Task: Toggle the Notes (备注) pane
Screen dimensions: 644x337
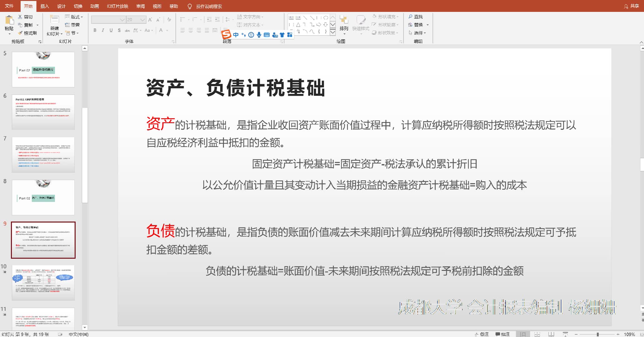Action: 482,334
